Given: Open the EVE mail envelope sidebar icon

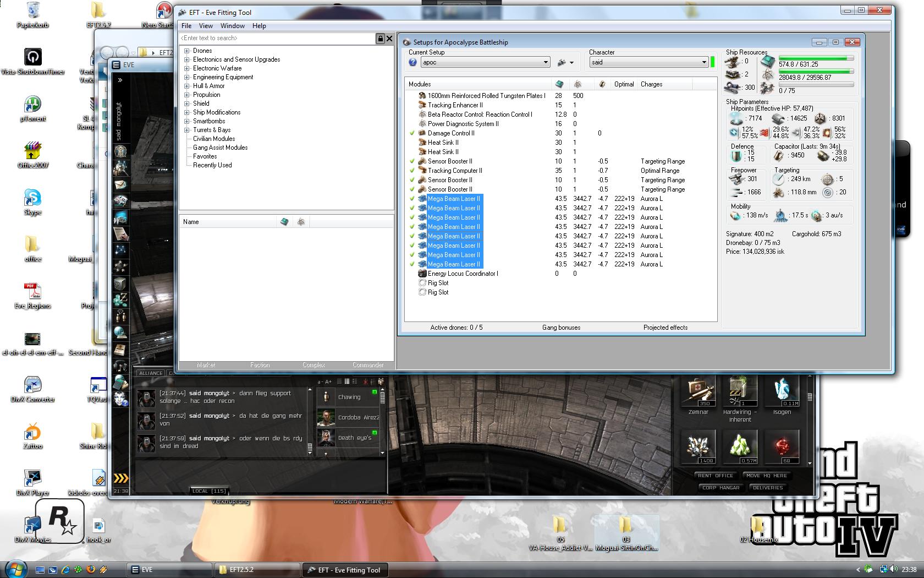Looking at the screenshot, I should point(120,184).
